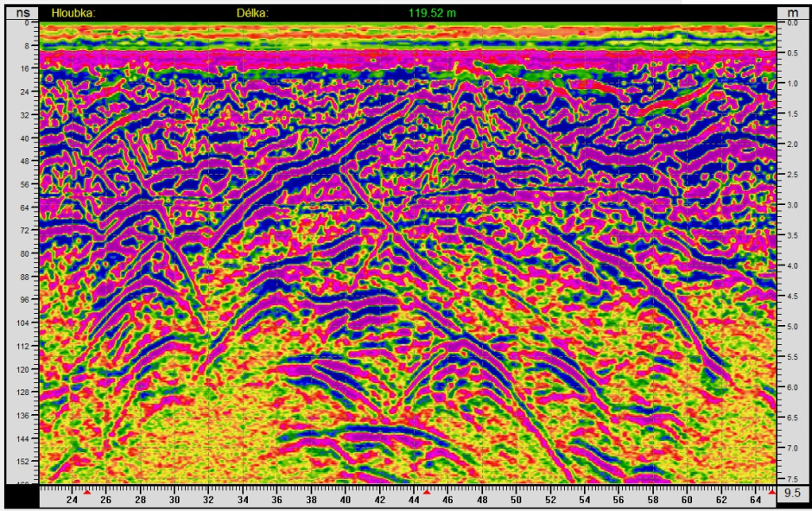Click the 0.5 label on the depth axis
Screen dimensions: 812x511
point(792,54)
